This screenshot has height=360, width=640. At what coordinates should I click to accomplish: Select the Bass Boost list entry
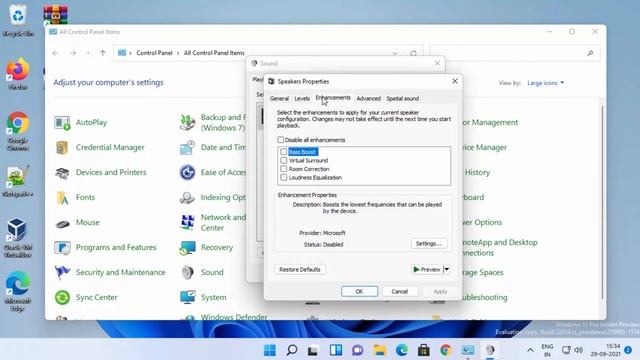[303, 152]
